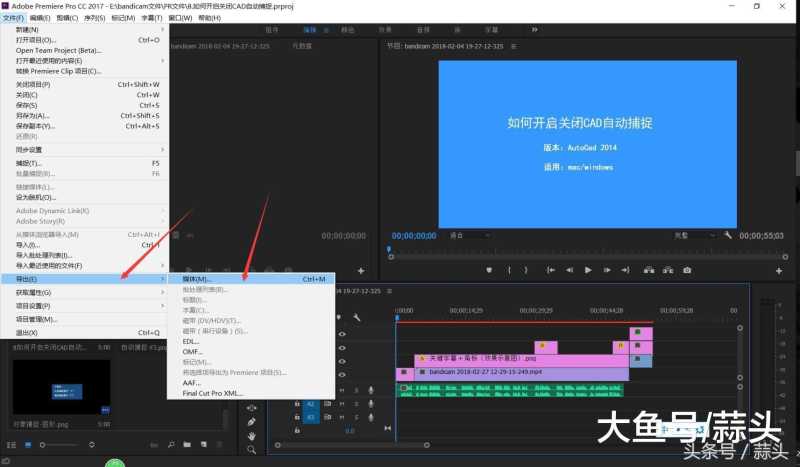Export frame with the camera icon
This screenshot has height=467, width=800.
pos(687,270)
